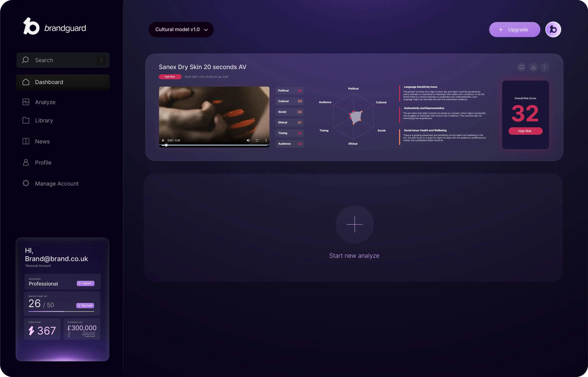The height and width of the screenshot is (377, 588).
Task: Click the search field arrow chevron
Action: tap(101, 60)
